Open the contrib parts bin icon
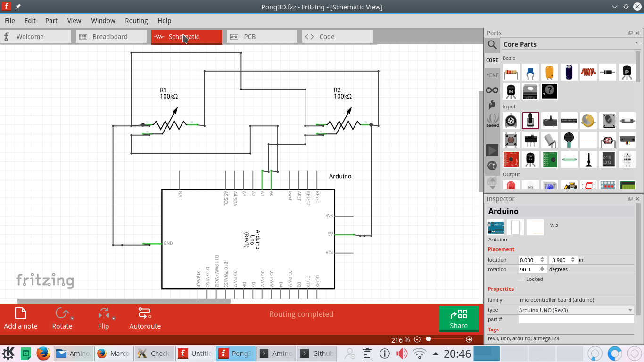Viewport: 644px width, 362px height. click(492, 165)
